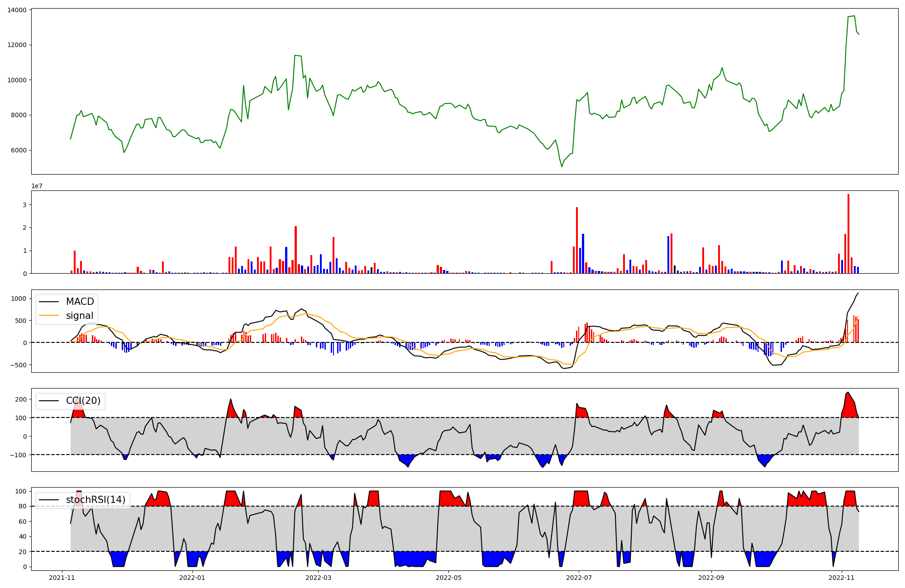Click the MACD legend label
The width and height of the screenshot is (905, 588).
(x=80, y=302)
